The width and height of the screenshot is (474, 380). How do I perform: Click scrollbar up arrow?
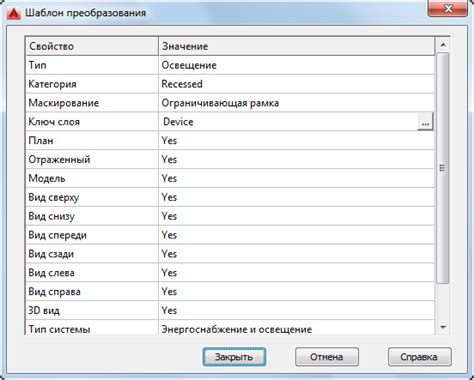(443, 45)
